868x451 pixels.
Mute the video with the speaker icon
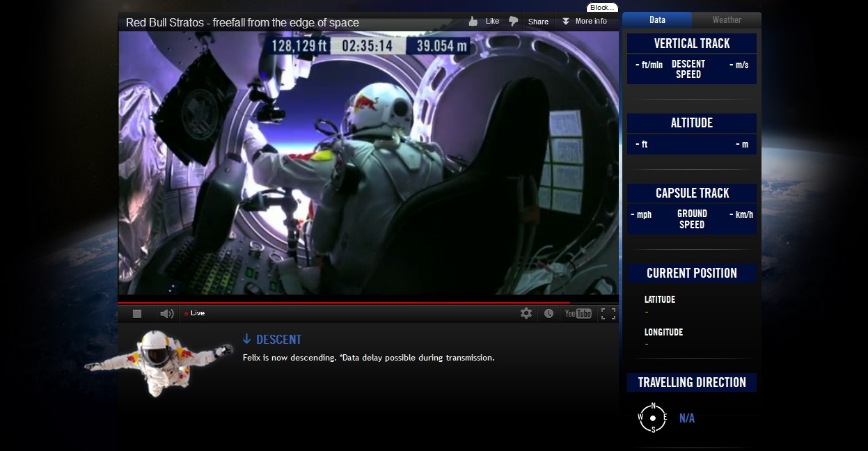[166, 314]
